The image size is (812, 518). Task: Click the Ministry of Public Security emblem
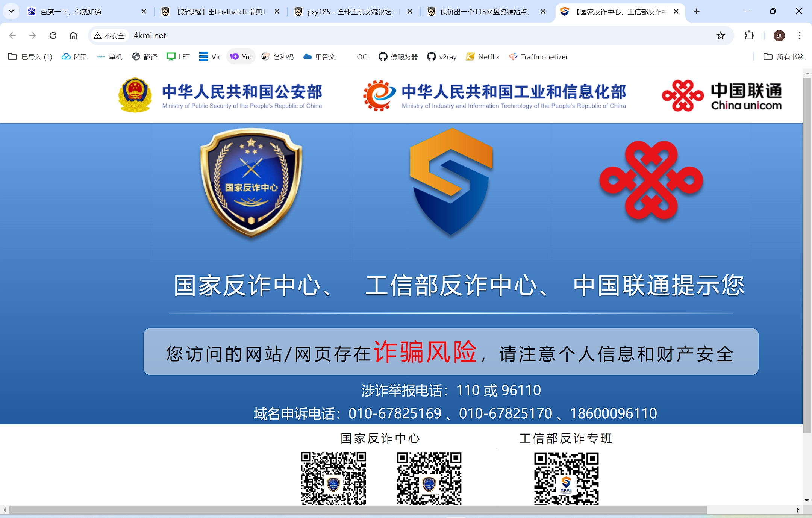pyautogui.click(x=135, y=95)
